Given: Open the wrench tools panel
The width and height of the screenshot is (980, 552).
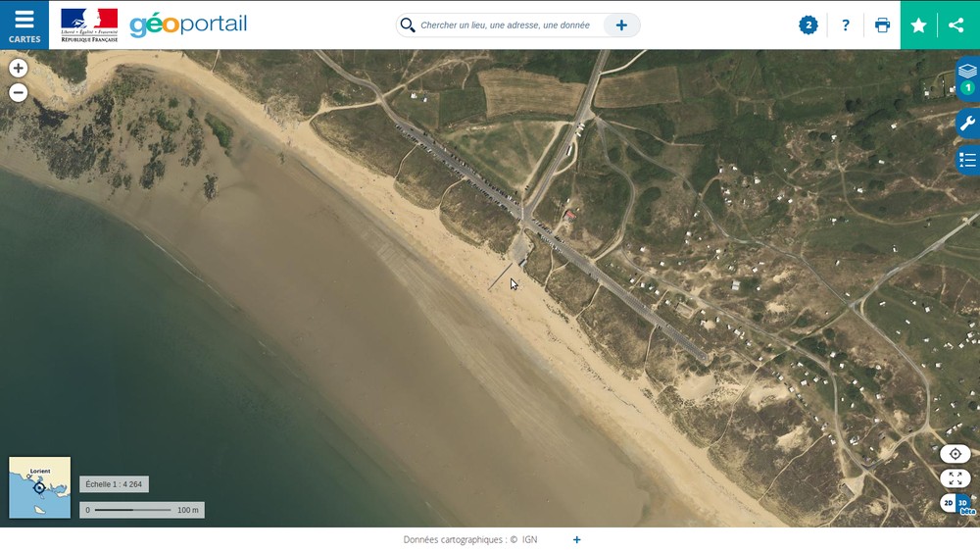Looking at the screenshot, I should [x=967, y=124].
